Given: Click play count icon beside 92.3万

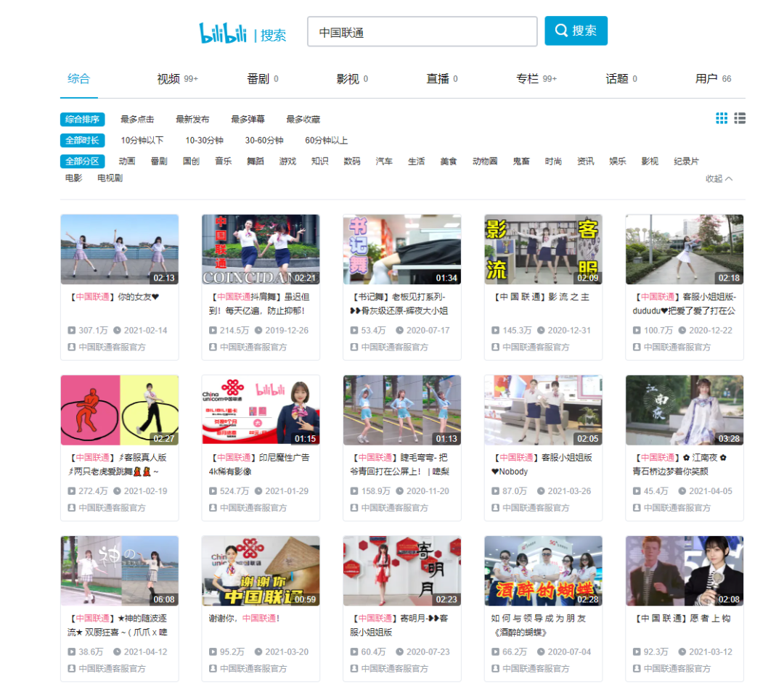Looking at the screenshot, I should pos(637,652).
